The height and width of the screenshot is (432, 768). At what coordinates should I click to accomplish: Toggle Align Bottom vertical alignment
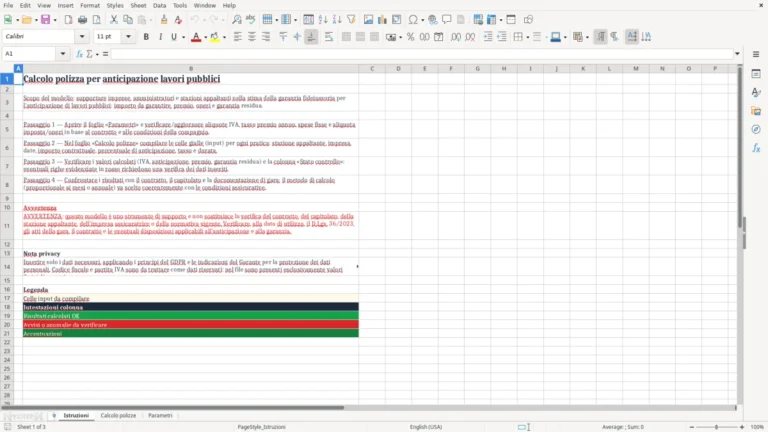312,37
